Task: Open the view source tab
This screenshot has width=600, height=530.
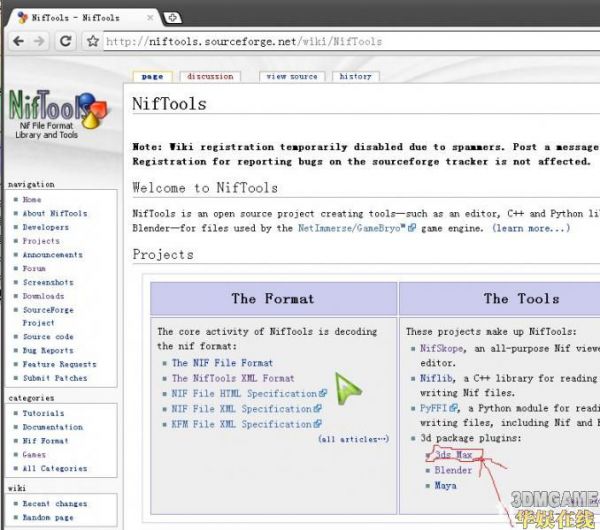Action: pyautogui.click(x=291, y=76)
